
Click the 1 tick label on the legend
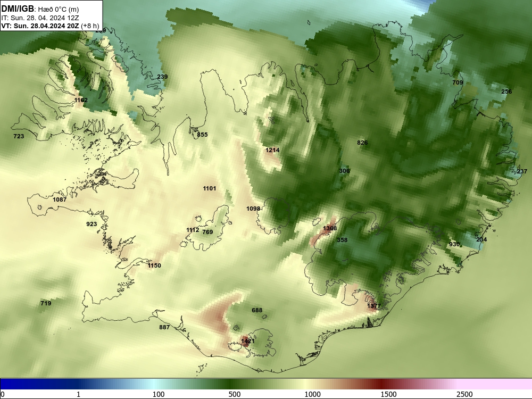click(78, 394)
